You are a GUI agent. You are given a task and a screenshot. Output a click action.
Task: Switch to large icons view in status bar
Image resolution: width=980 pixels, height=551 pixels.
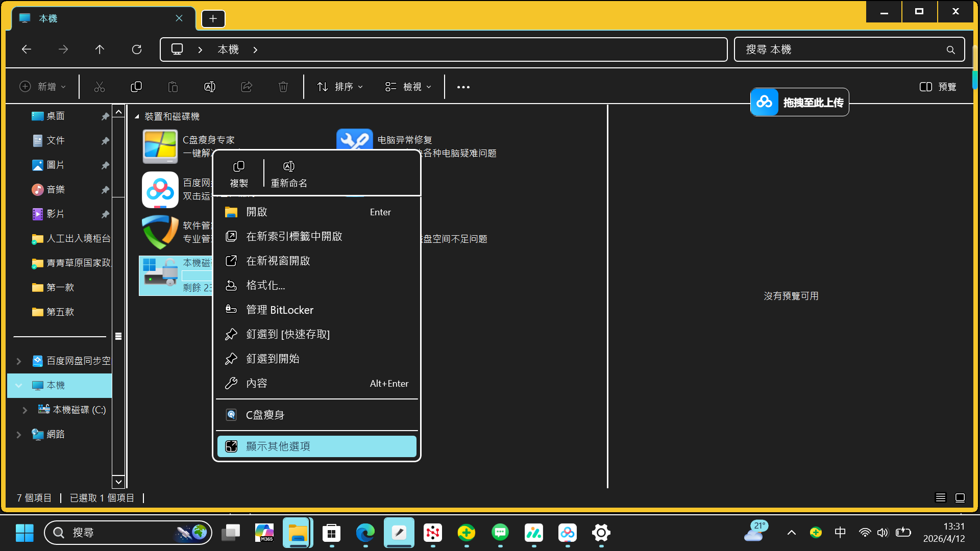(960, 497)
